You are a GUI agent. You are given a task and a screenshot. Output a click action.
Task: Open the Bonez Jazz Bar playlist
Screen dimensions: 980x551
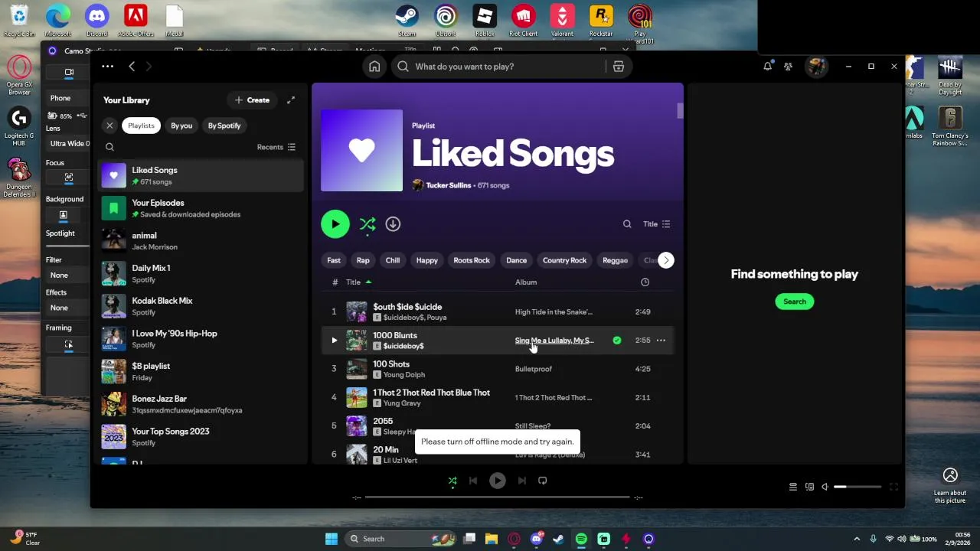click(201, 404)
